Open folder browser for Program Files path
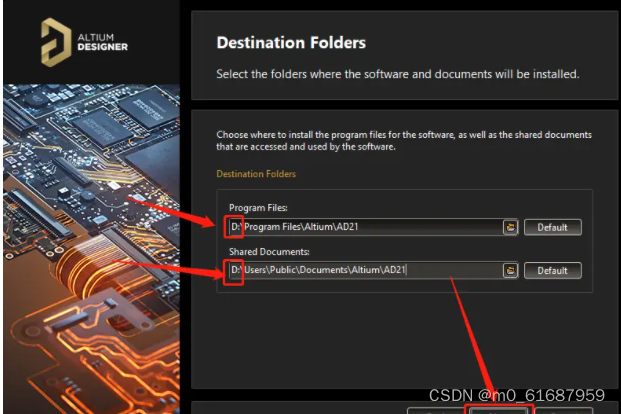Viewport: 621px width, 414px height. coord(511,227)
